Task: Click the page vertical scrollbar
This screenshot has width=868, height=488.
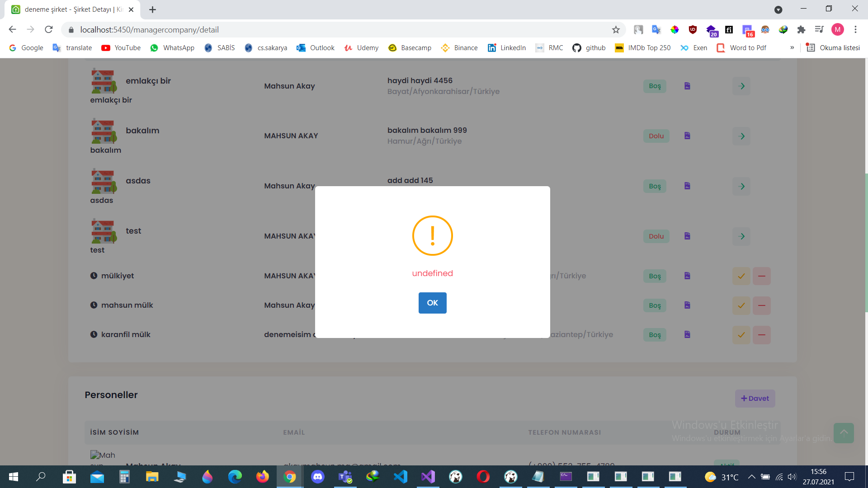Action: (866, 243)
